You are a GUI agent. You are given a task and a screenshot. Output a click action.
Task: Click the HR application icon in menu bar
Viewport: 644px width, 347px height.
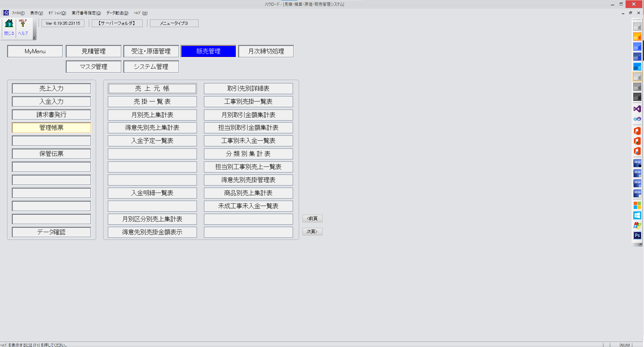coord(6,13)
